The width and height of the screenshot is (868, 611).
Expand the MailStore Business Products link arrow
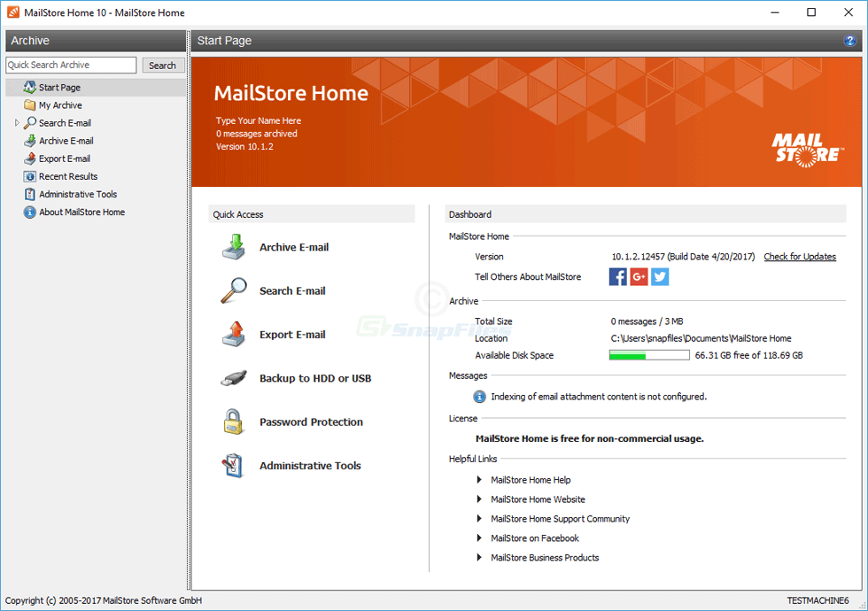[x=479, y=558]
